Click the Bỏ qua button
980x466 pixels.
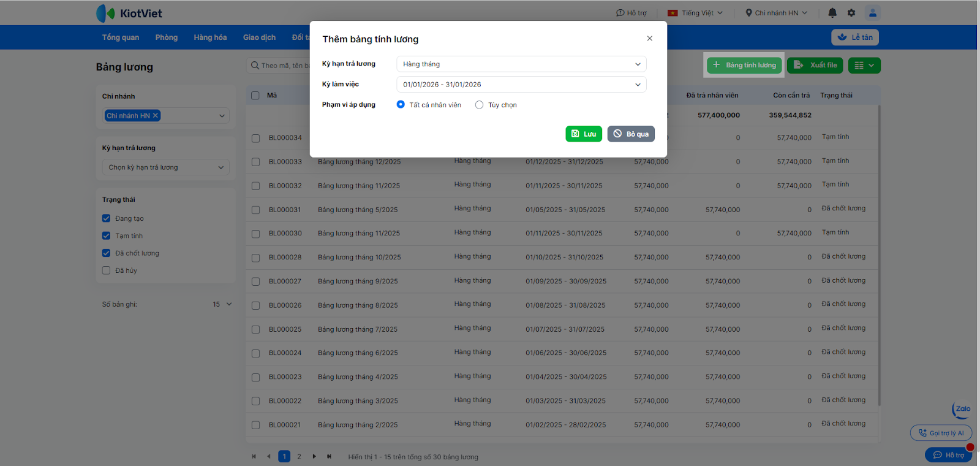pos(631,134)
